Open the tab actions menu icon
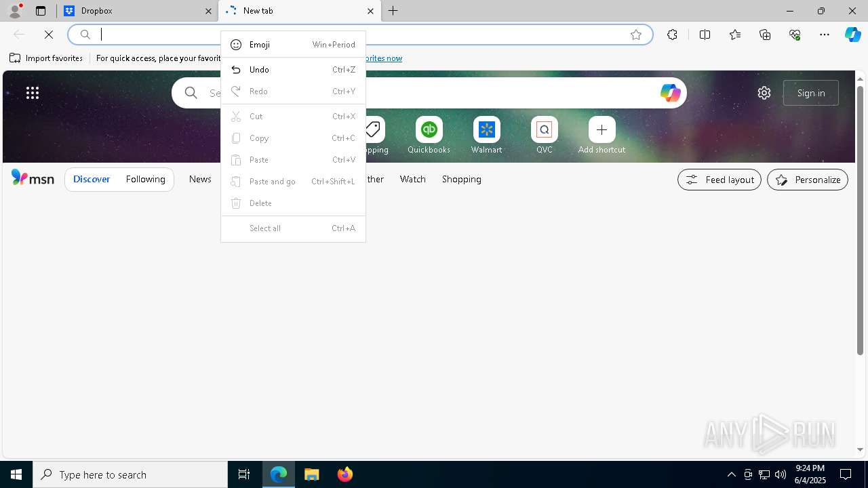 [41, 11]
